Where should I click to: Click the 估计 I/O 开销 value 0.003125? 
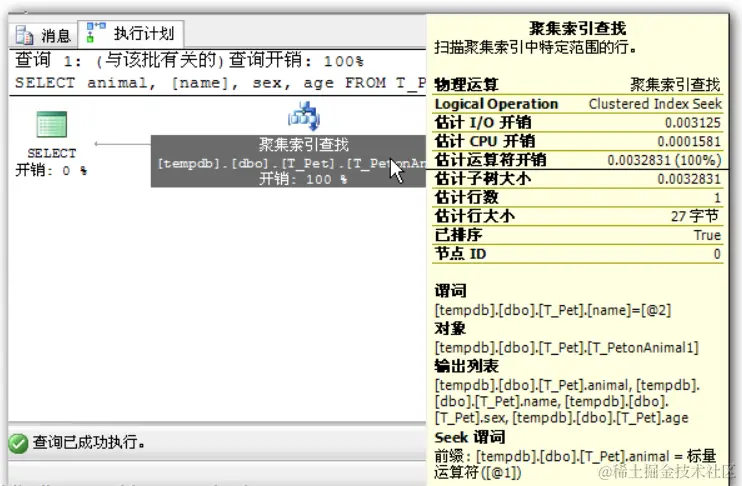[x=692, y=123]
